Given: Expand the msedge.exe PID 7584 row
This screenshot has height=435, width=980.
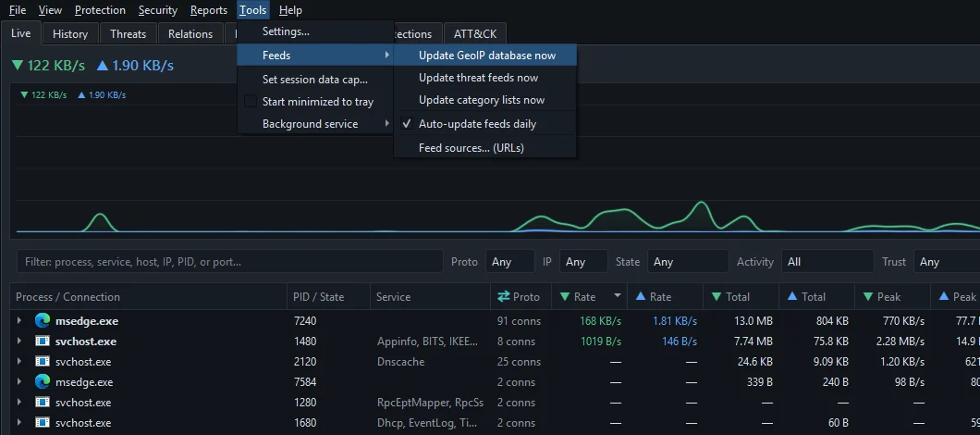Looking at the screenshot, I should 19,382.
